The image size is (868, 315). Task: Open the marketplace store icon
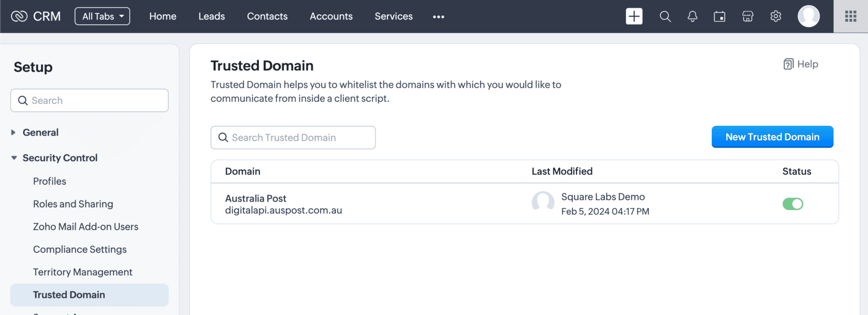tap(748, 16)
